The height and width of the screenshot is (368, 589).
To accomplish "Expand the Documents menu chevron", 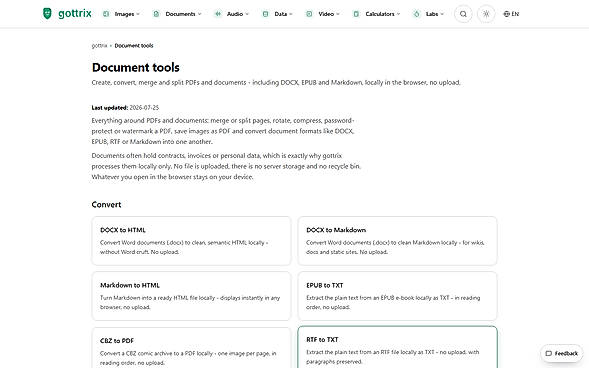I will pyautogui.click(x=199, y=14).
